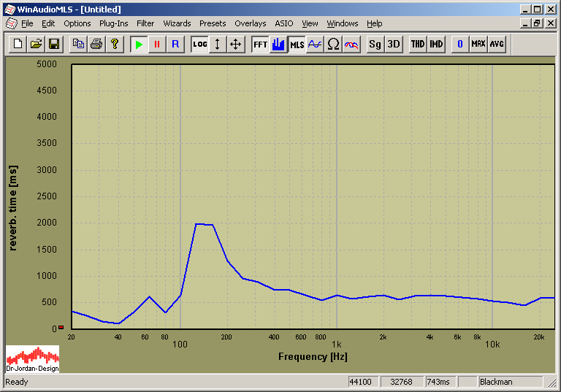Click the New document toolbar icon
561x392 pixels.
(x=18, y=45)
